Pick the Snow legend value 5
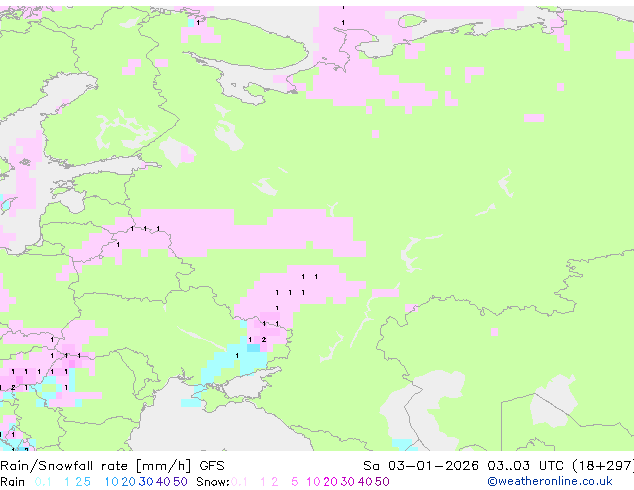The height and width of the screenshot is (490, 634). pyautogui.click(x=295, y=482)
